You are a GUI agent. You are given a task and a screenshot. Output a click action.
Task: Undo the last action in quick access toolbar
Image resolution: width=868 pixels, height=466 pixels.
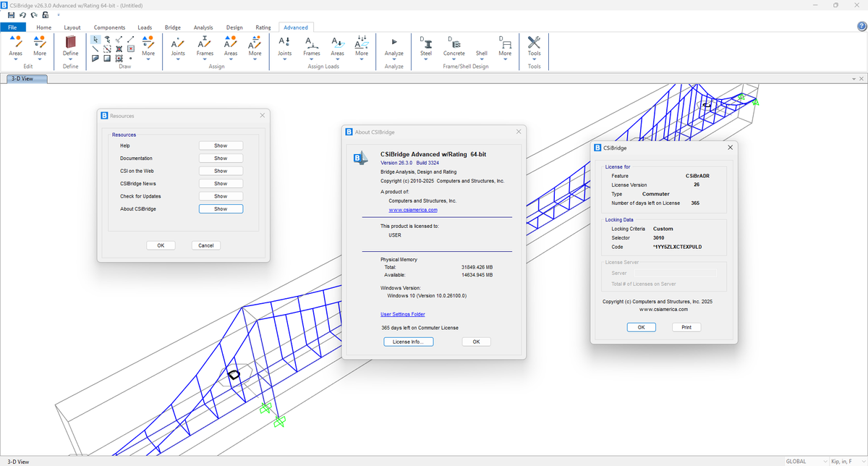pyautogui.click(x=22, y=15)
